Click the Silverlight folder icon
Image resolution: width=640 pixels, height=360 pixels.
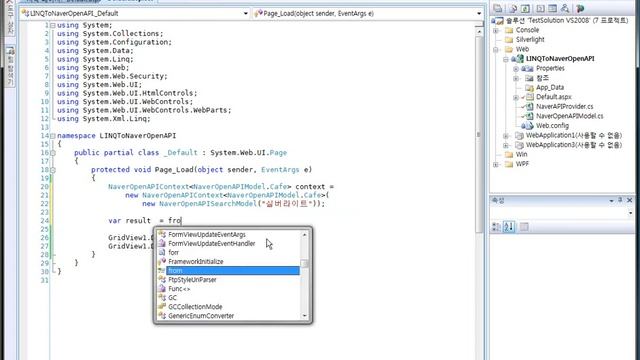click(509, 40)
